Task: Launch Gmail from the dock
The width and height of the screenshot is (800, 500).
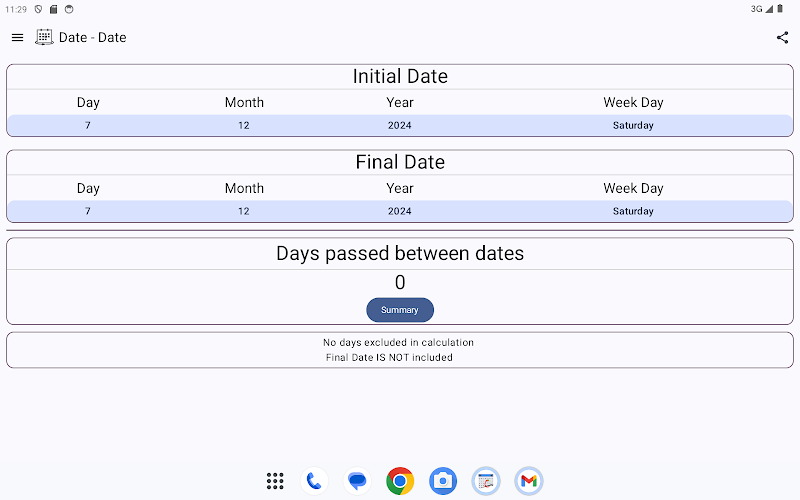Action: tap(529, 481)
